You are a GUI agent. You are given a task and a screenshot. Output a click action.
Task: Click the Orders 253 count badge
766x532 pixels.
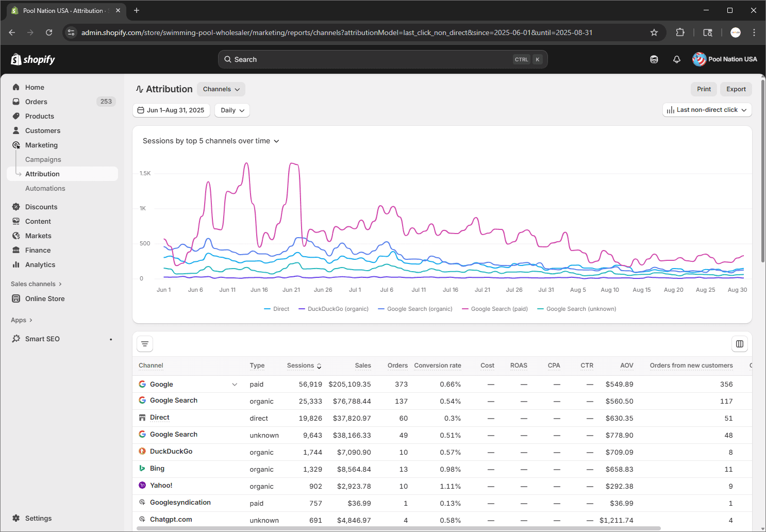(x=106, y=102)
